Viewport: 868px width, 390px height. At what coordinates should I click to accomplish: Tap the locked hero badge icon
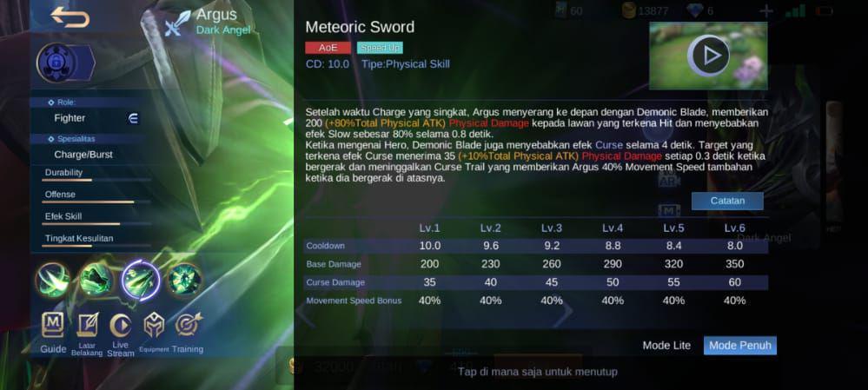tap(57, 63)
